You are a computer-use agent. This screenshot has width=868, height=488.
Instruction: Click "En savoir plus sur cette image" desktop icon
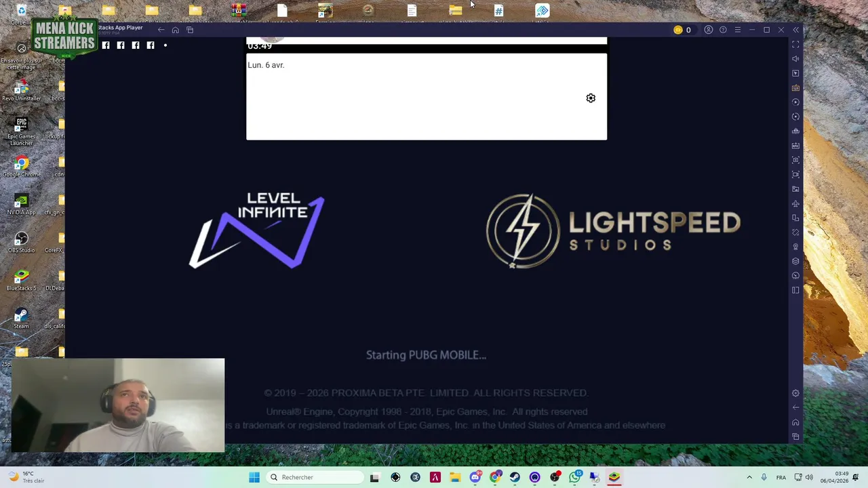coord(22,56)
